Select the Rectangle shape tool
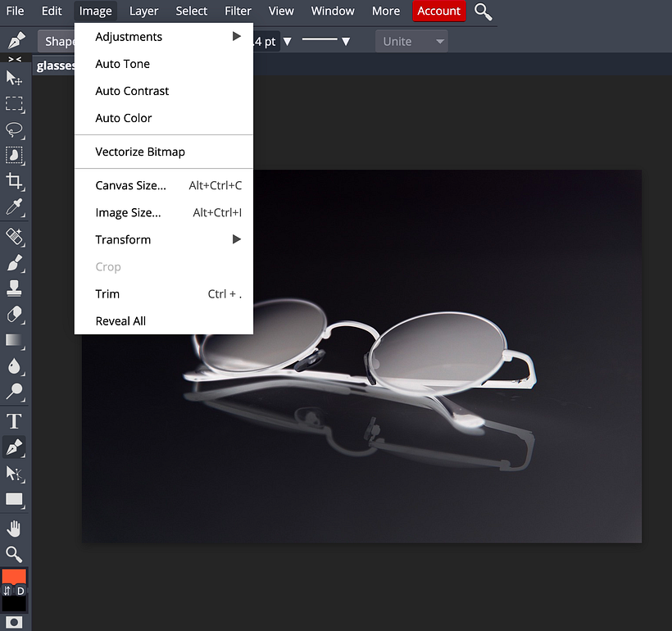 tap(14, 499)
